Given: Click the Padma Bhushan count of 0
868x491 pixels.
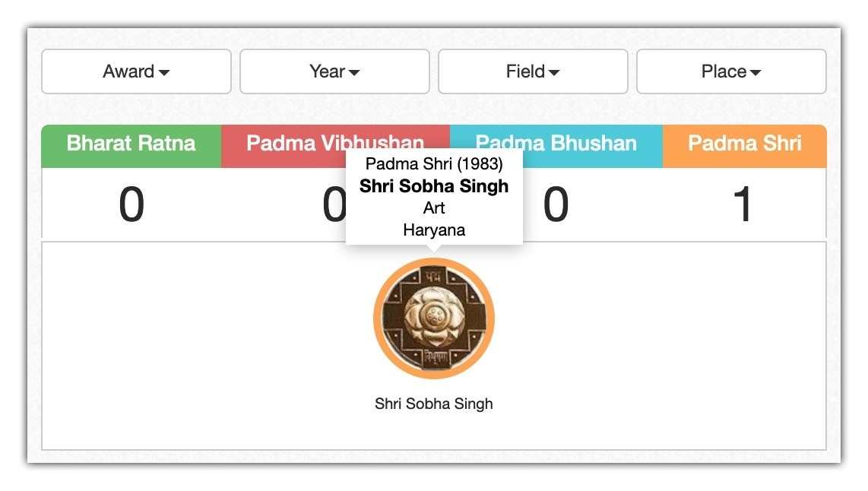Looking at the screenshot, I should click(x=556, y=205).
